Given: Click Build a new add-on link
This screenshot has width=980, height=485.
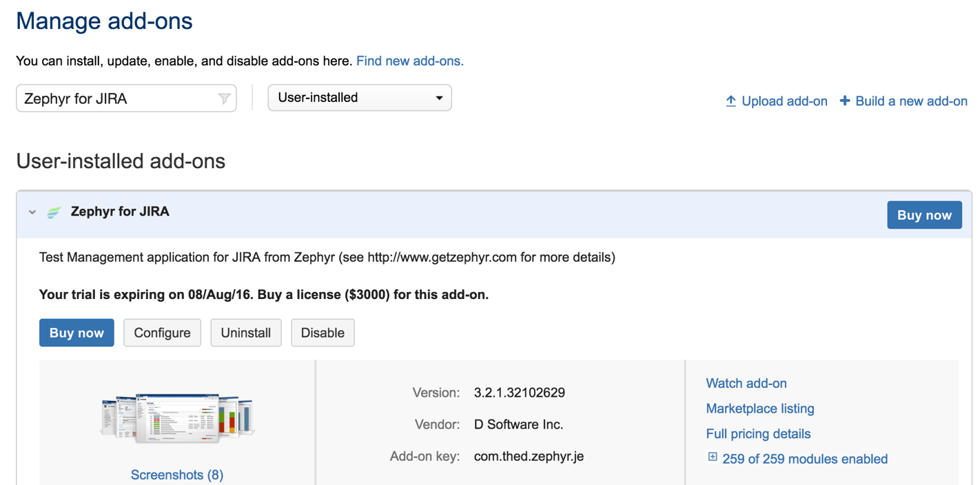Looking at the screenshot, I should (911, 101).
